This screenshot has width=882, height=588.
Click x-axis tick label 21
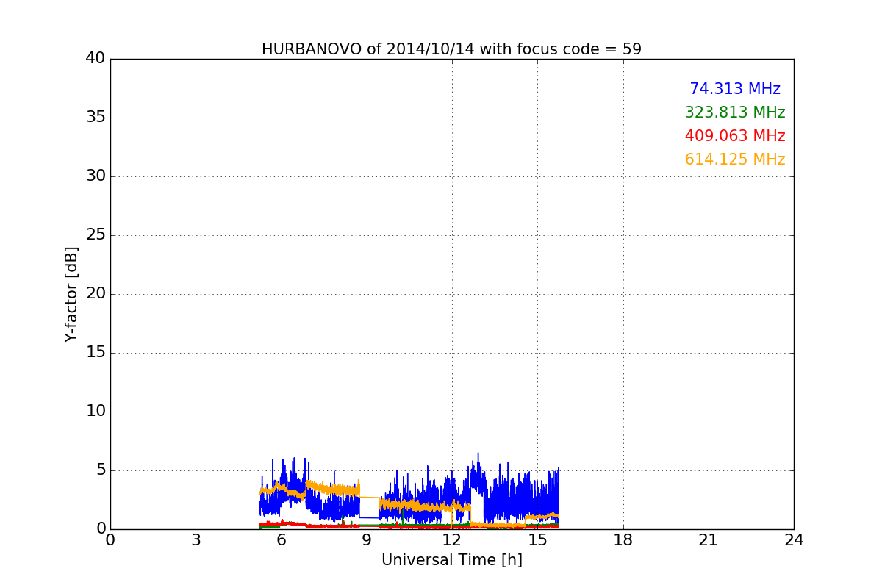(x=709, y=540)
